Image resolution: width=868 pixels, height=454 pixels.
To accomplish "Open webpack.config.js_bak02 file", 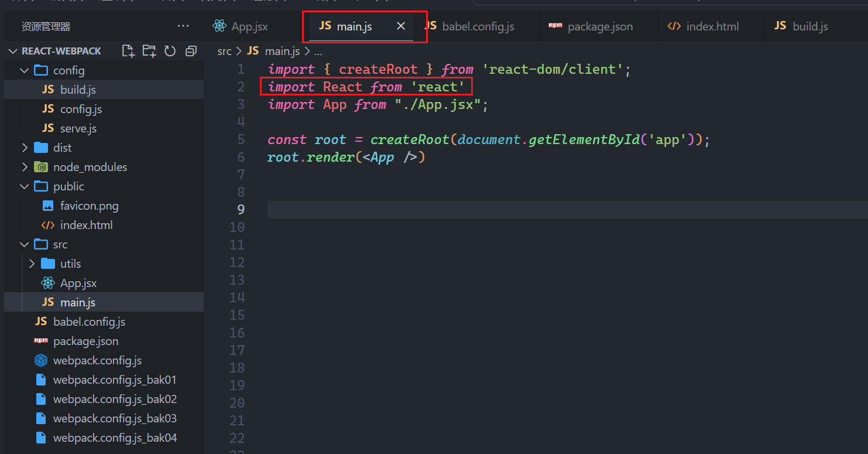I will pos(104,399).
